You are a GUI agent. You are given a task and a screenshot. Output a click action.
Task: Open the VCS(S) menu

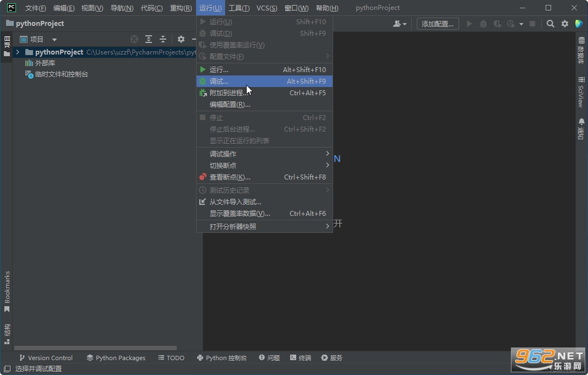pos(266,8)
